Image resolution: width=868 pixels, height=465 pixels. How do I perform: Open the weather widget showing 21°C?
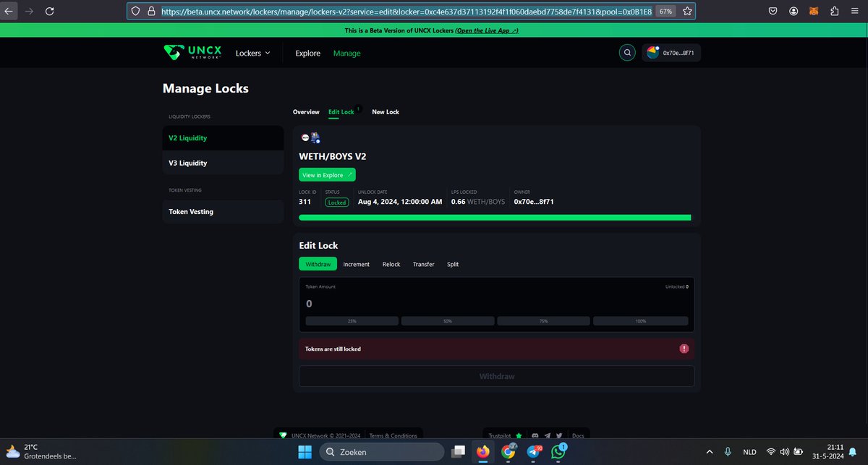(41, 452)
